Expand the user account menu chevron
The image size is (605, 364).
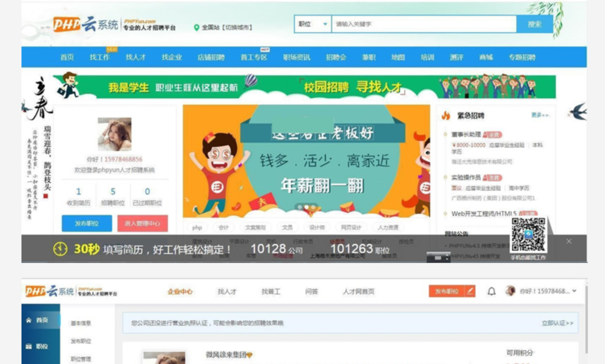574,291
